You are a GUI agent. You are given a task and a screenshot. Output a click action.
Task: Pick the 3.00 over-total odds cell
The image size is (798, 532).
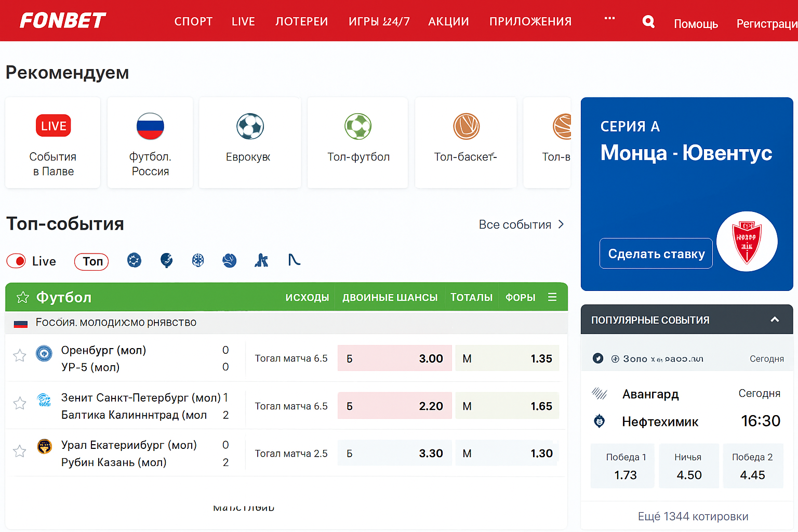(x=394, y=358)
